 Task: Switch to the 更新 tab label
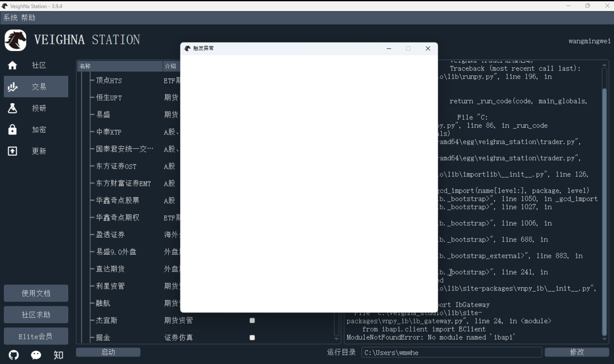(39, 151)
